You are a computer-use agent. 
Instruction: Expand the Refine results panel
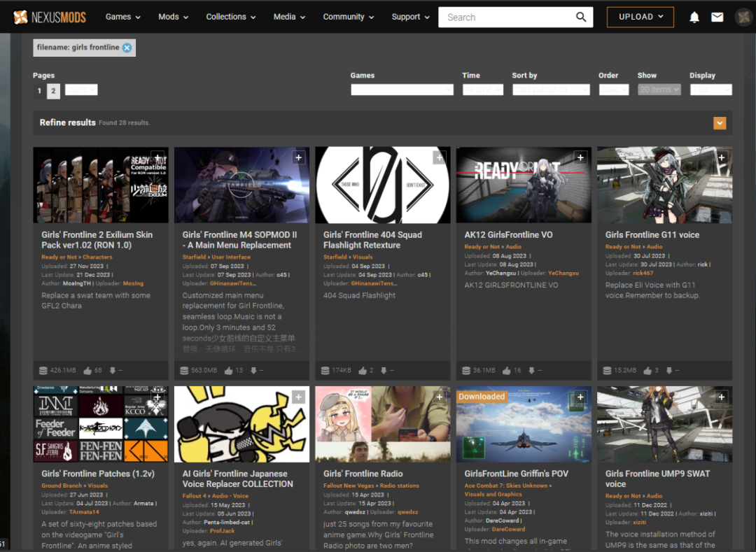click(720, 123)
